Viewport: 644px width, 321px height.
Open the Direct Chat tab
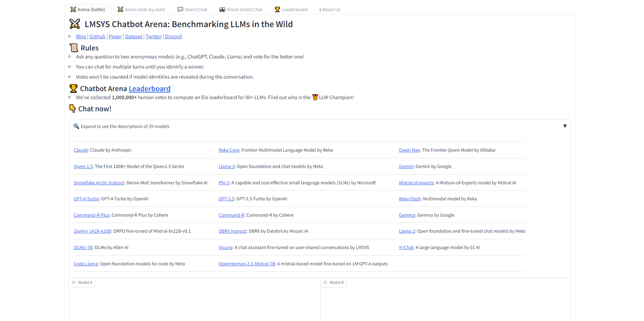click(192, 9)
